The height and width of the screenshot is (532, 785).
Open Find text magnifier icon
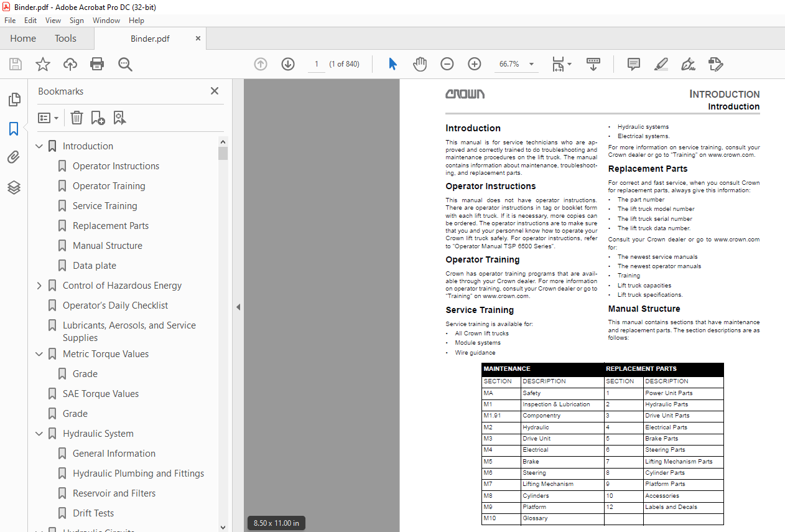pyautogui.click(x=125, y=64)
